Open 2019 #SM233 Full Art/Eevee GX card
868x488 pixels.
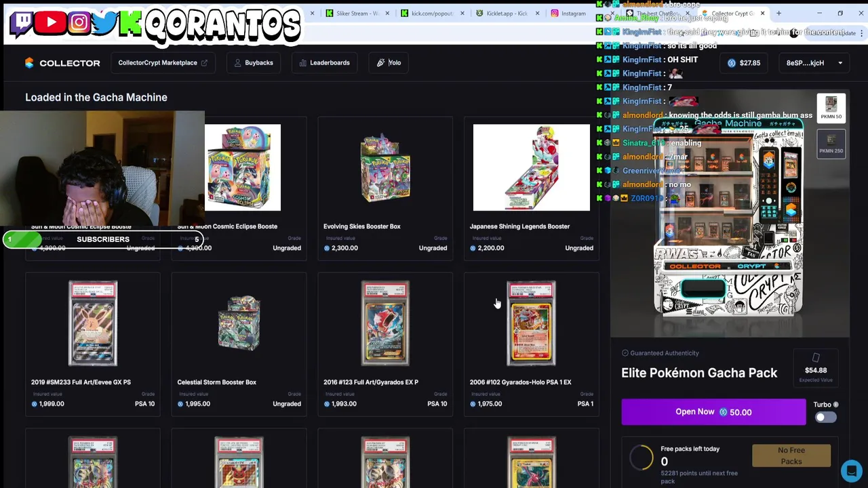pyautogui.click(x=93, y=344)
